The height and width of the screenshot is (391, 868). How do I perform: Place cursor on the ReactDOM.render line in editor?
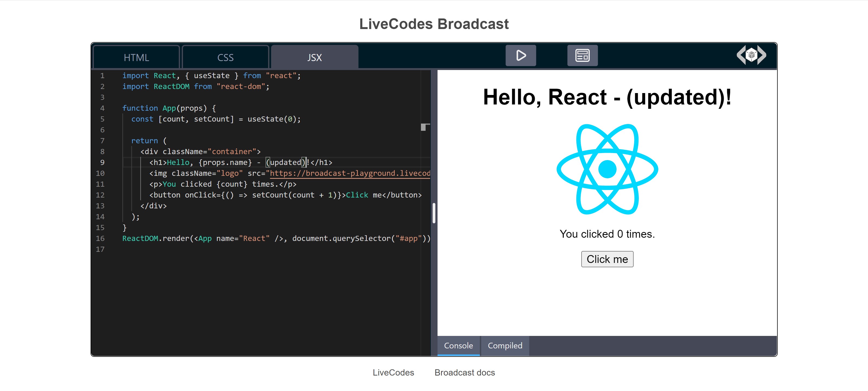point(270,238)
